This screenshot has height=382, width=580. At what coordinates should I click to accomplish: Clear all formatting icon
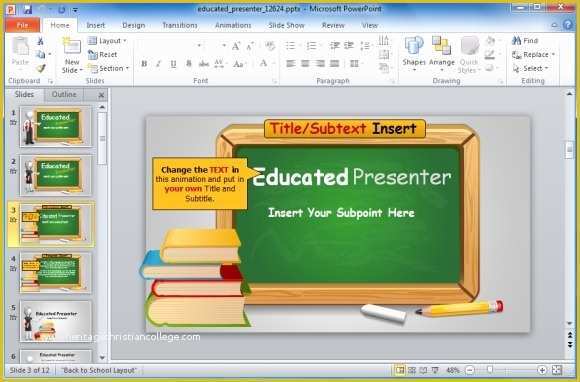point(270,46)
